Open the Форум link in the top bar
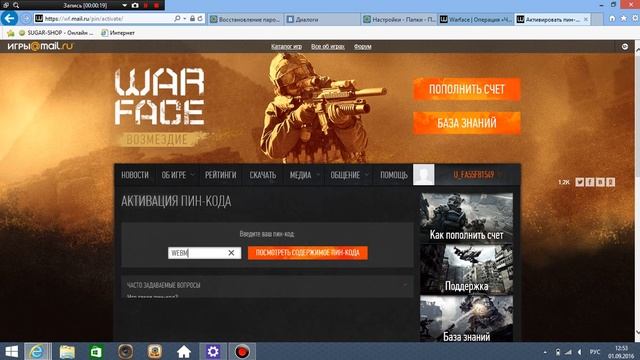Screen dimensions: 640x360 (x=362, y=47)
